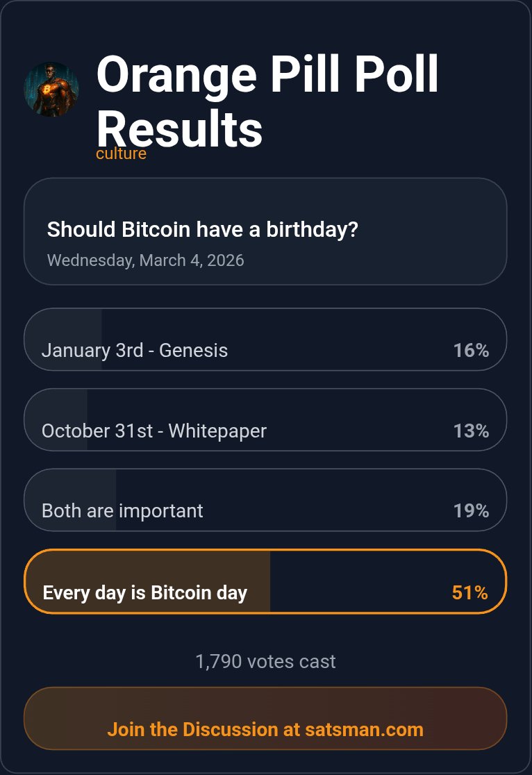This screenshot has width=532, height=775.
Task: Click the 16% result for Genesis
Action: tap(471, 351)
